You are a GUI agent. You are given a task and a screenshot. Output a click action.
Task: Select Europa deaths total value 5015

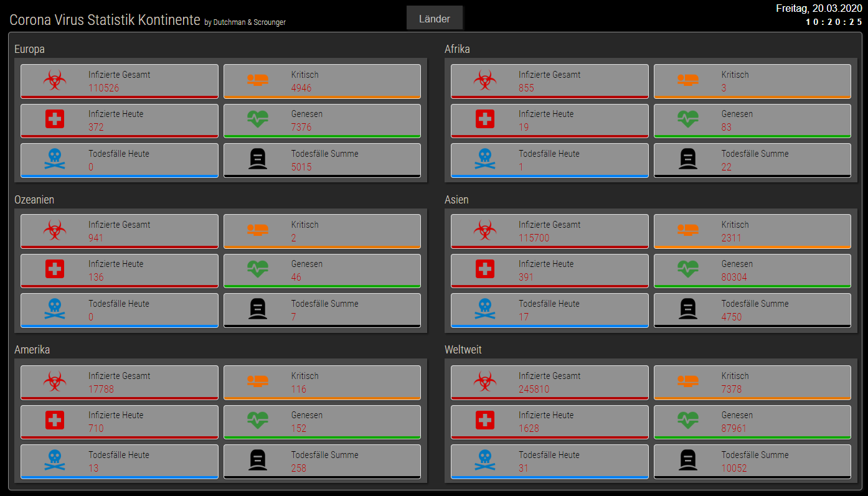301,167
